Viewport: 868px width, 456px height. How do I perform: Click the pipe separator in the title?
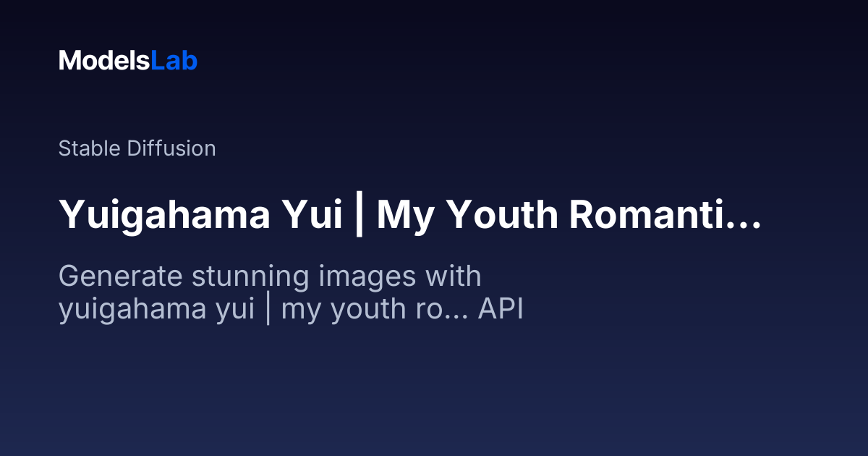pos(359,214)
